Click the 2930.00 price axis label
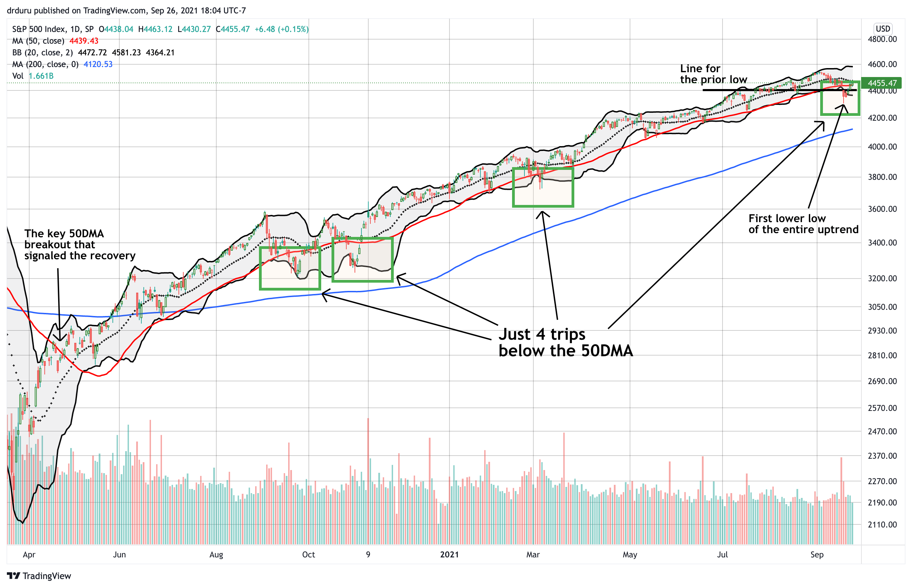 click(882, 331)
